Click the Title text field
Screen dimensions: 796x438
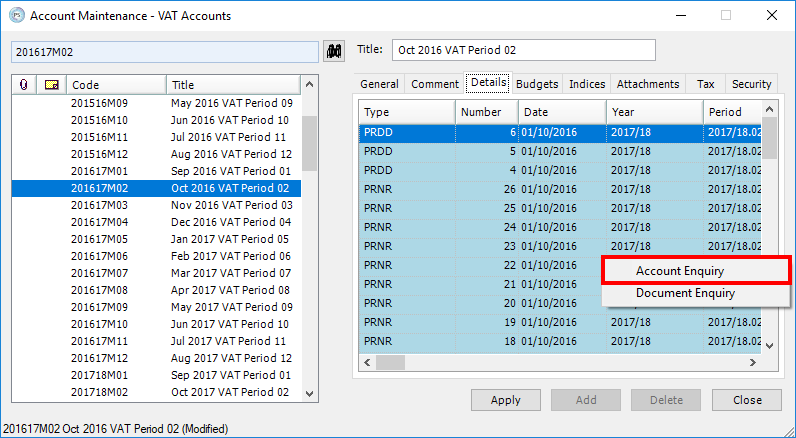(523, 50)
